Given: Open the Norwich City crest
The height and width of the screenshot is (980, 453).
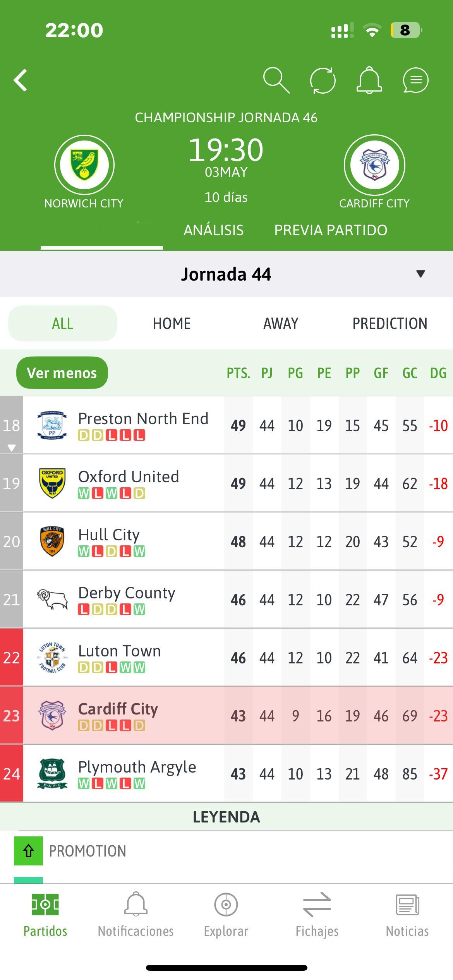Looking at the screenshot, I should (x=84, y=165).
